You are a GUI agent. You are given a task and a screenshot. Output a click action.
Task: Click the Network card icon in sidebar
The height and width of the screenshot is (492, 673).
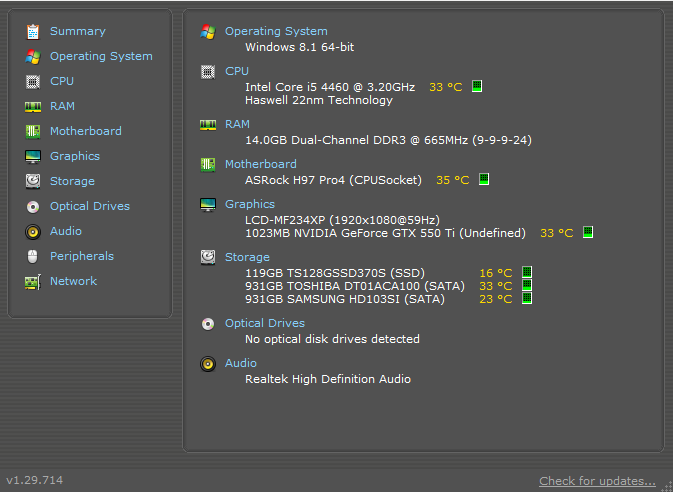click(x=33, y=282)
